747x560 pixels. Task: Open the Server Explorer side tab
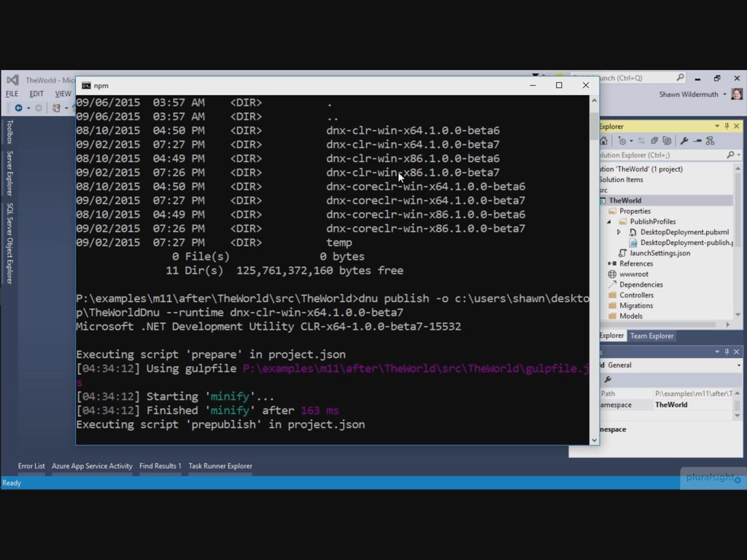tap(9, 174)
